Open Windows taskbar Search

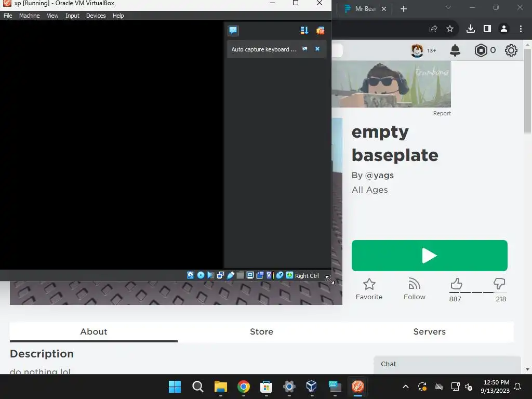point(198,387)
